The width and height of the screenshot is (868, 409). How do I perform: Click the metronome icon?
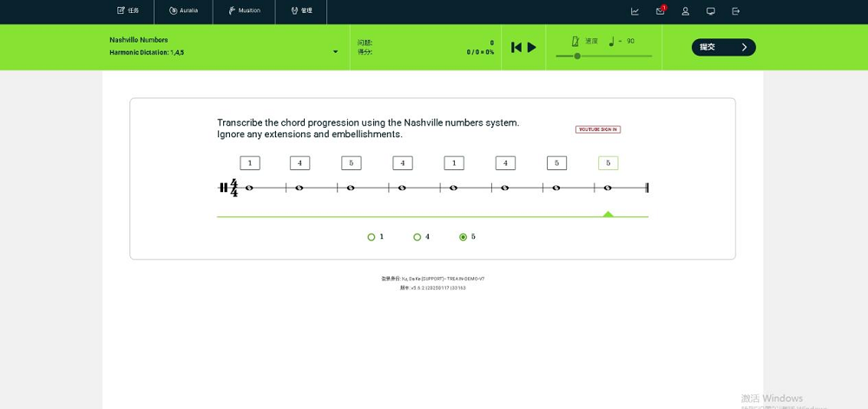coord(575,41)
